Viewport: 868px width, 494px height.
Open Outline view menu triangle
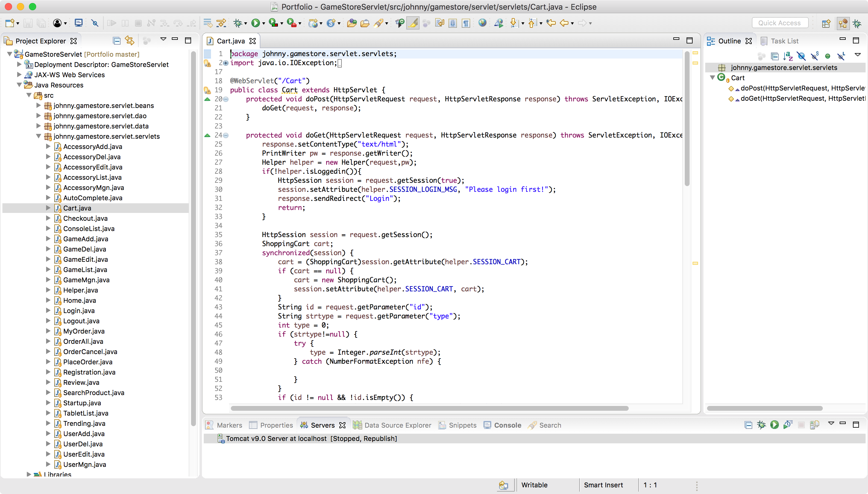click(857, 55)
